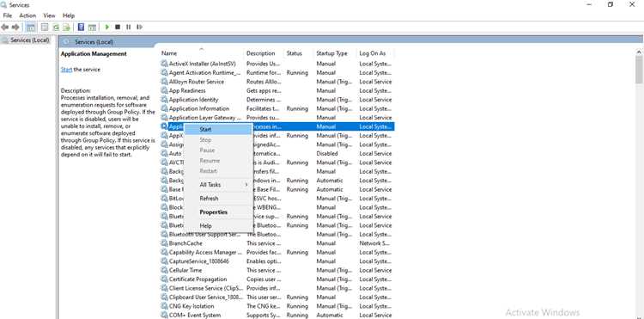
Task: Select the Application Layer Gateway service name
Action: click(205, 118)
